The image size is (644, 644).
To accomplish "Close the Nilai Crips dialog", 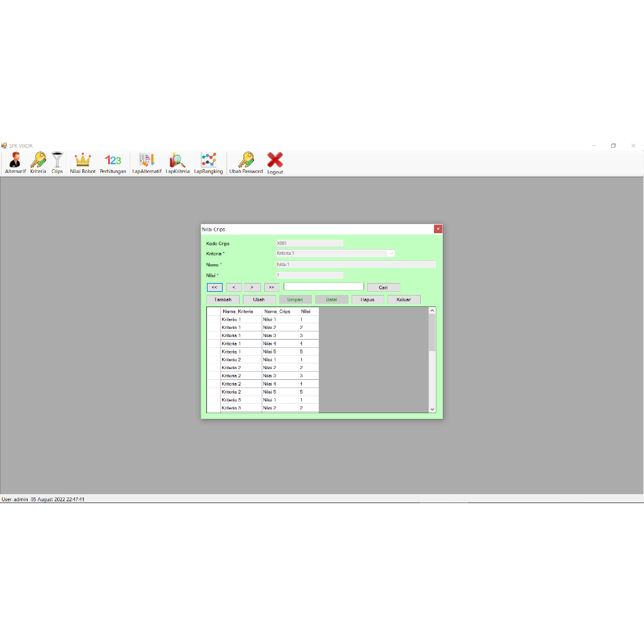I will (x=438, y=229).
